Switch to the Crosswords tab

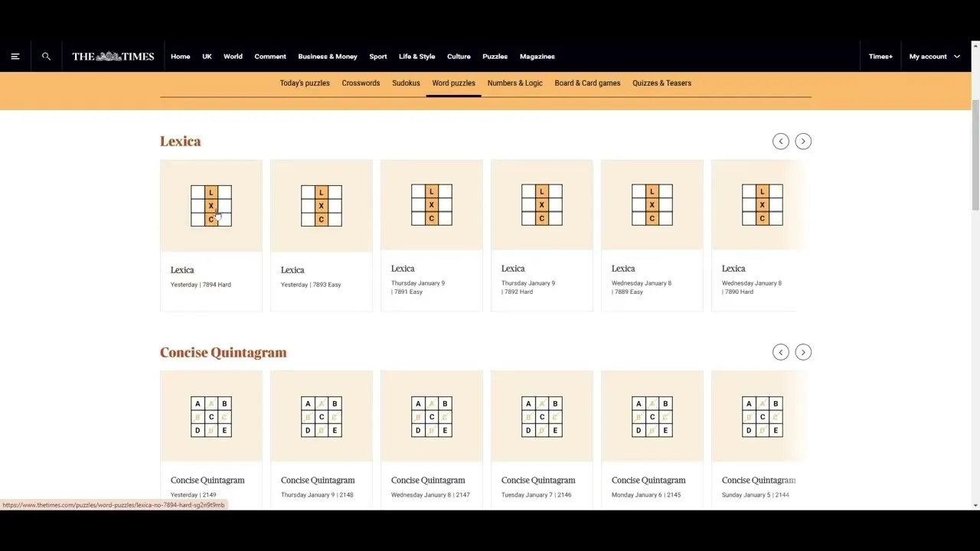[x=361, y=83]
